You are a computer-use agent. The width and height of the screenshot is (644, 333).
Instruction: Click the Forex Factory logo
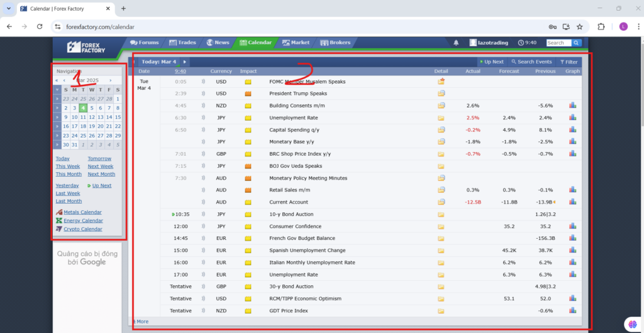pos(86,47)
